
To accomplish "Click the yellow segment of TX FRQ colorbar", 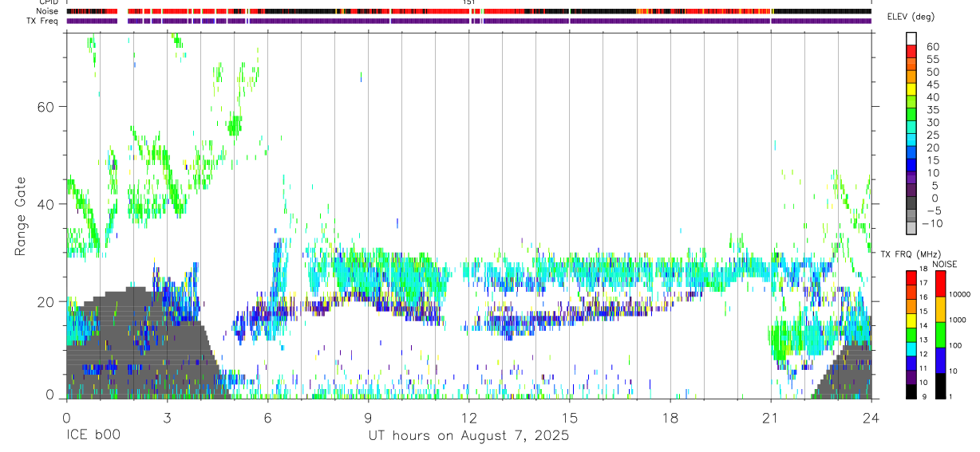I will point(911,320).
